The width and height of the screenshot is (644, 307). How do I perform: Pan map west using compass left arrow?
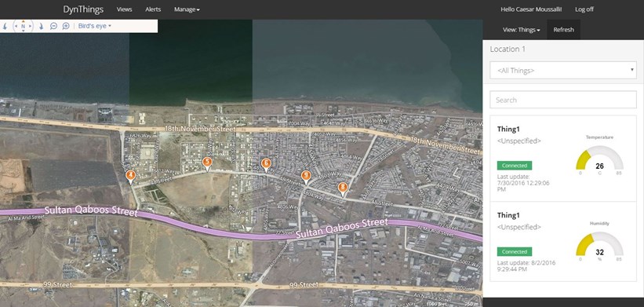[16, 26]
